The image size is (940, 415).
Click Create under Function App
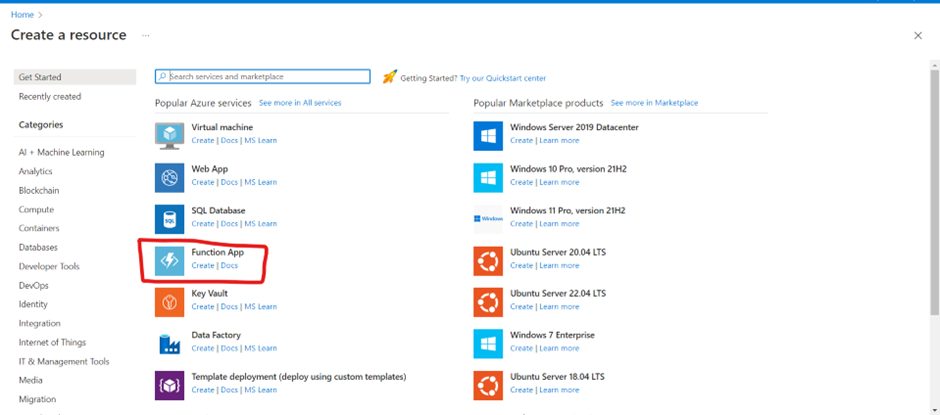203,266
